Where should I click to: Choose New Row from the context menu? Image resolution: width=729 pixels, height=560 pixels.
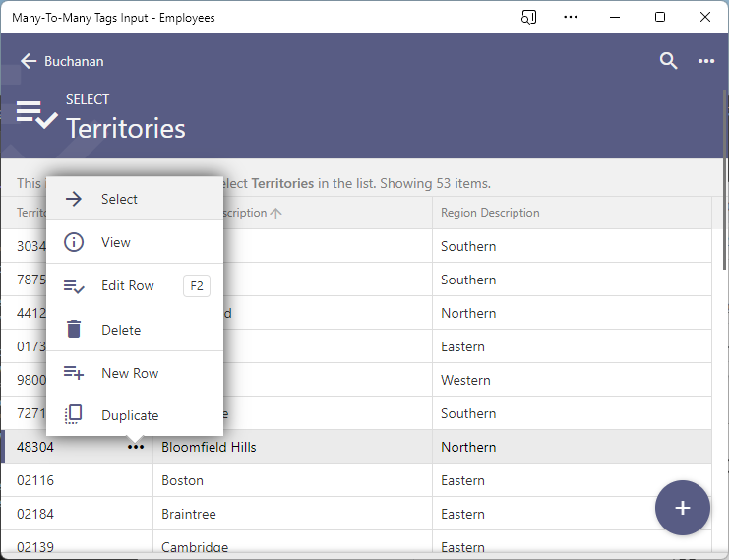pyautogui.click(x=129, y=373)
